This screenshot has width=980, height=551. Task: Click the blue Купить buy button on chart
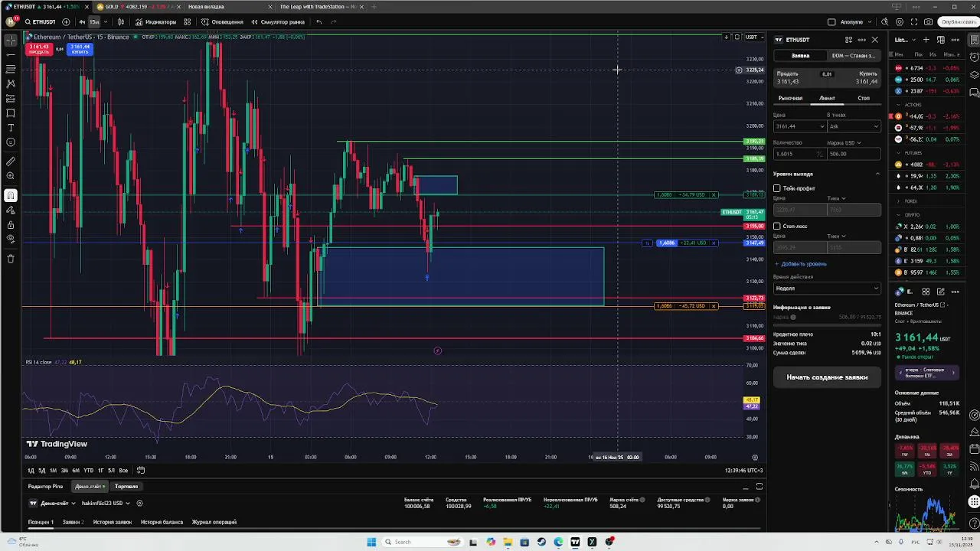tap(80, 49)
